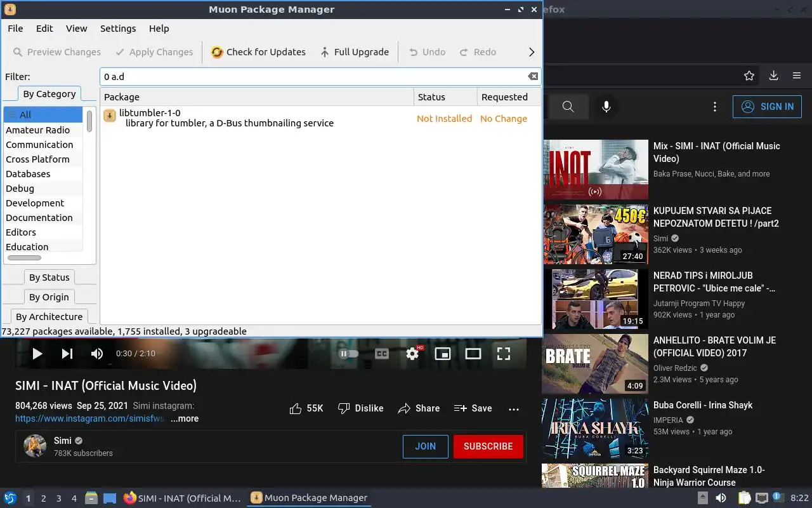Open YouTube player settings gear
This screenshot has height=508, width=812.
click(x=412, y=354)
